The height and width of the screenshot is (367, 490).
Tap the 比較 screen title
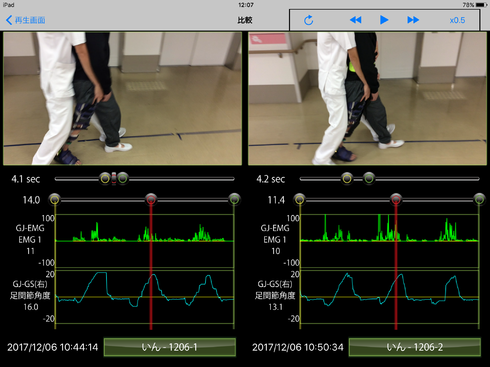[245, 20]
